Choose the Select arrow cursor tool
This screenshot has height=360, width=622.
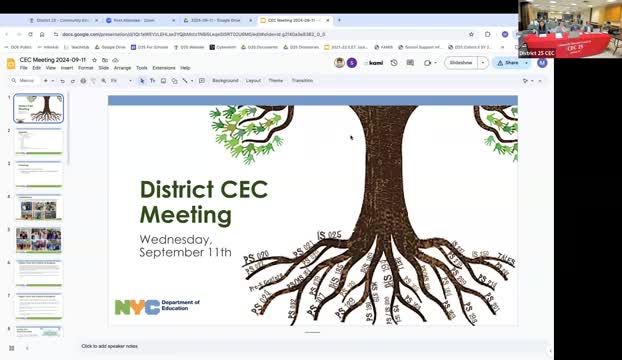(142, 81)
